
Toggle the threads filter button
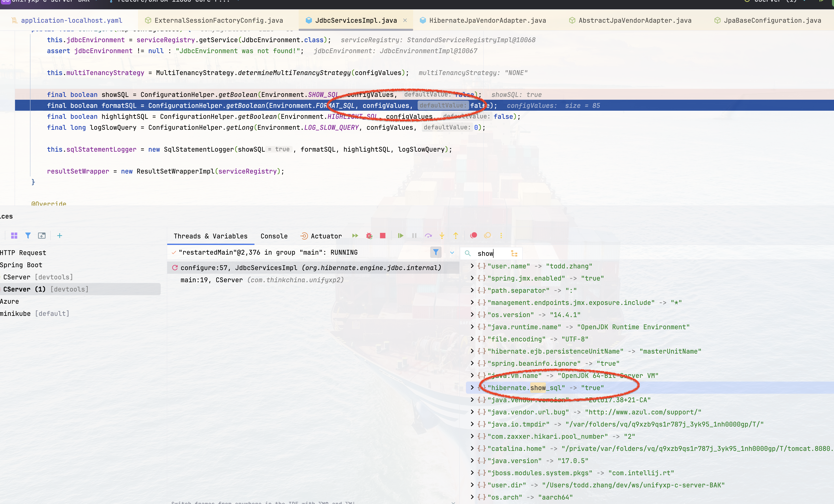point(436,252)
